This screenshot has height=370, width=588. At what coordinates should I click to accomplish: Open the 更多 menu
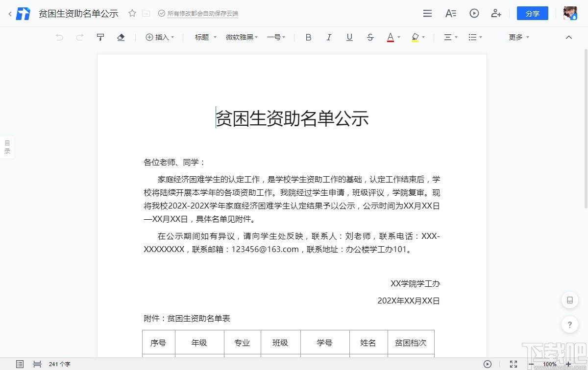(x=517, y=37)
